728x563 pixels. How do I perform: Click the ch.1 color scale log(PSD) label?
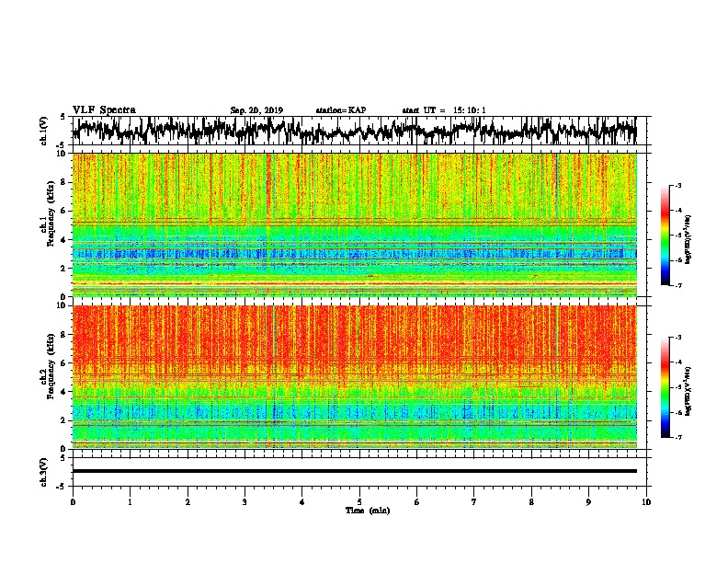click(x=688, y=239)
